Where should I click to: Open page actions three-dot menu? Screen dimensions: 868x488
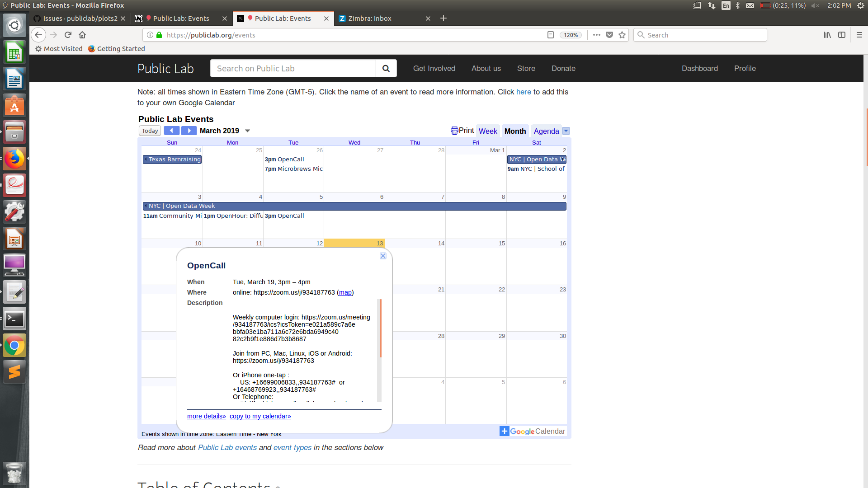tap(597, 35)
